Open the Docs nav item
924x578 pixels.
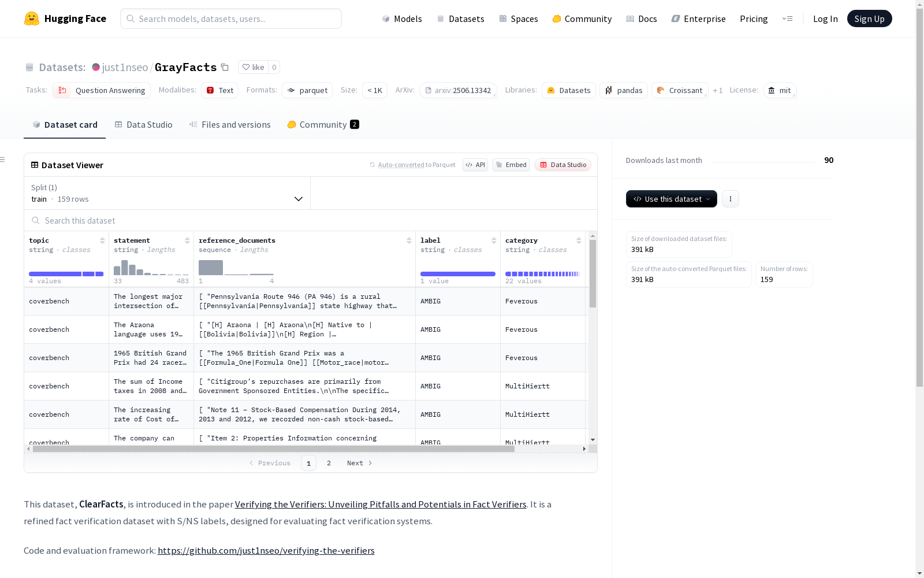(x=642, y=18)
